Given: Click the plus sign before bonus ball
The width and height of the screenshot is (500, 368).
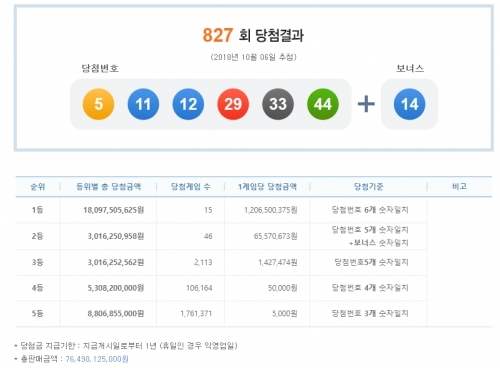Looking at the screenshot, I should [366, 104].
